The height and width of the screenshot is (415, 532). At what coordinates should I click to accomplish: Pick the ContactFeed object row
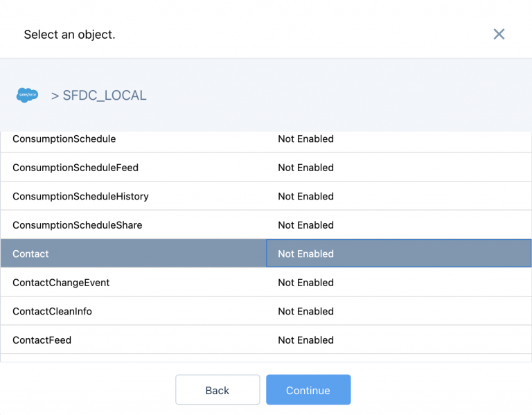point(42,340)
